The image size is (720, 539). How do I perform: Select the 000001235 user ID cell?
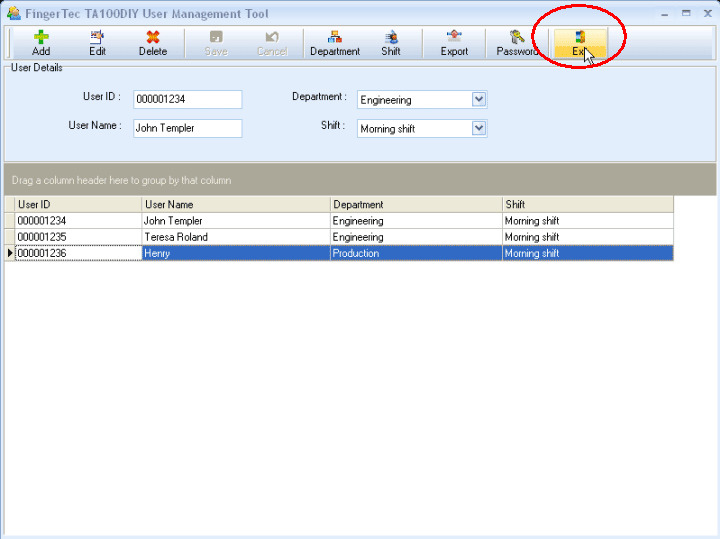pyautogui.click(x=78, y=237)
